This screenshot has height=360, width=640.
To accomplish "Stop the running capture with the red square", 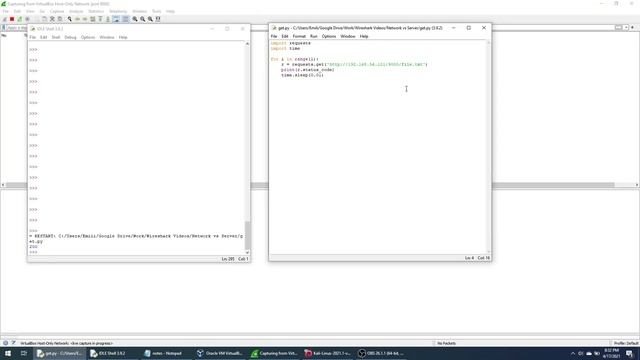I will point(12,19).
